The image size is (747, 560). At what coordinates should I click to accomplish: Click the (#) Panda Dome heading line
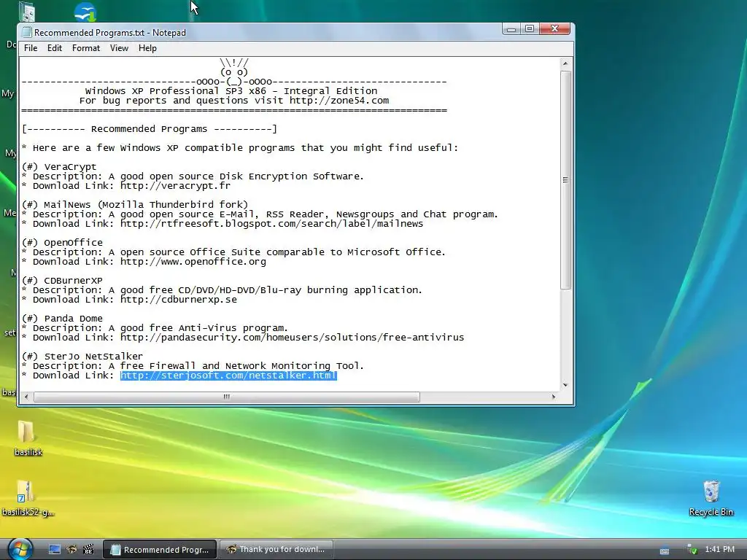[x=62, y=319]
